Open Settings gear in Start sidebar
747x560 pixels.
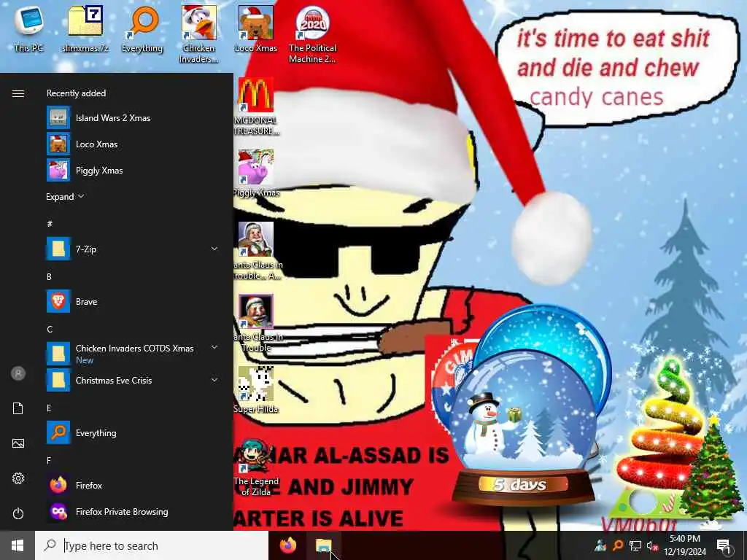point(18,478)
